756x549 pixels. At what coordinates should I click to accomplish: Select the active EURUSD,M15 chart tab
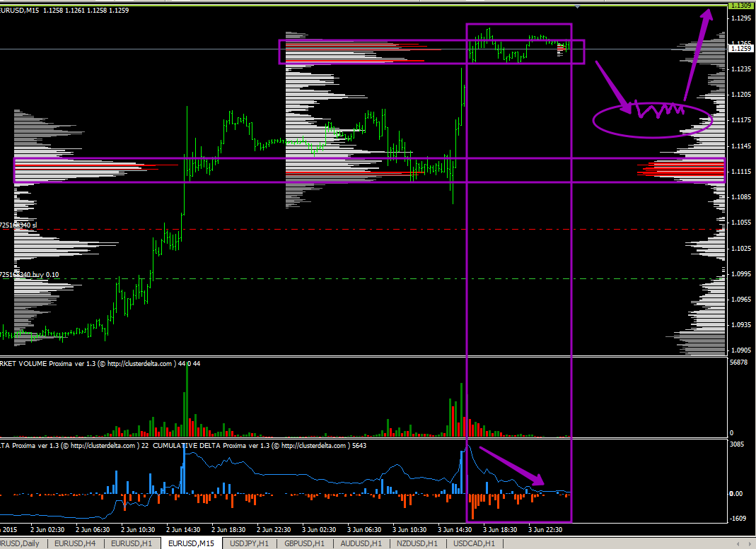[191, 543]
